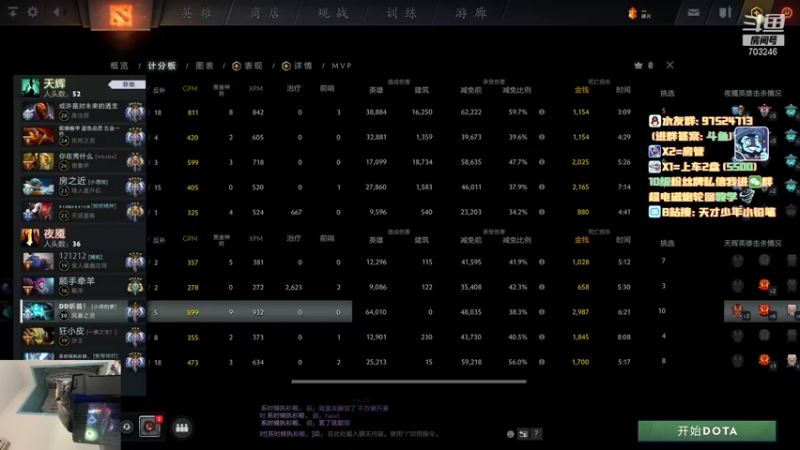Click Dire 时间 time column header
Viewport: 800px width, 450px height.
(623, 240)
